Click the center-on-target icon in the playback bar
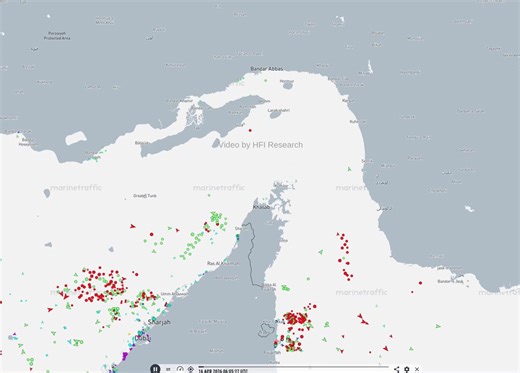 coord(191,369)
